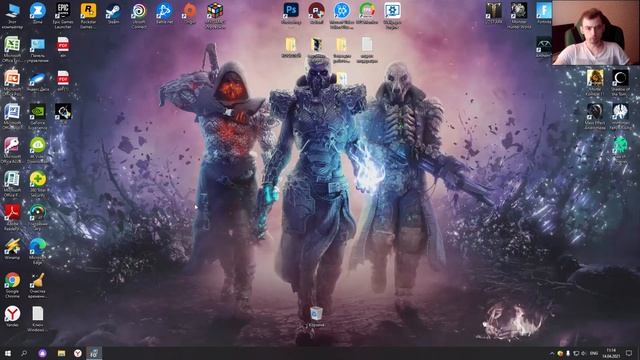Open Yandex browser from taskbar

[78, 353]
